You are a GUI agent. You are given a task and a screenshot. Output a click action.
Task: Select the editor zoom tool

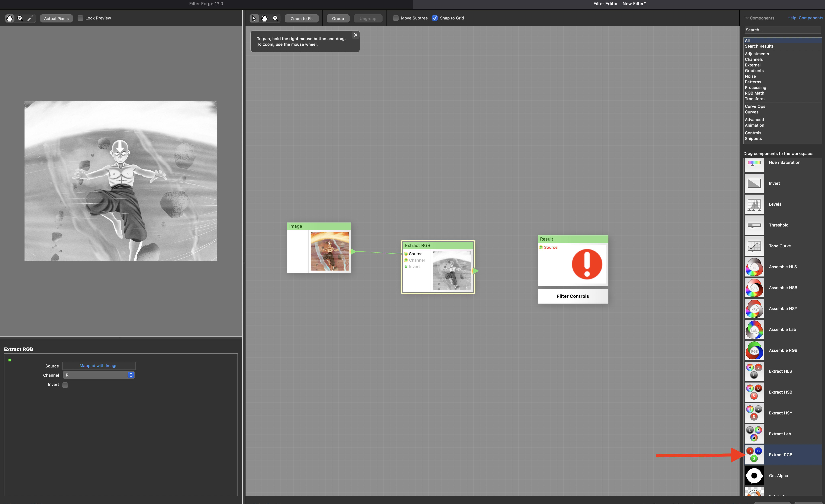275,18
